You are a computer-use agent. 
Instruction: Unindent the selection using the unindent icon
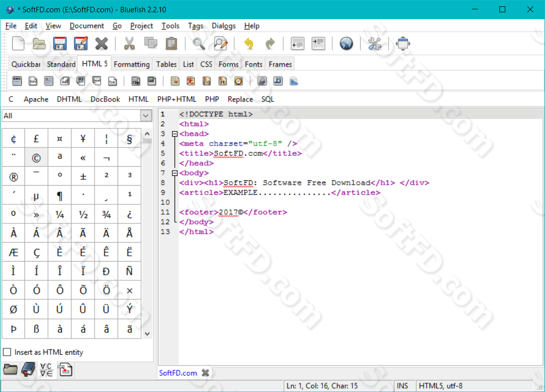point(297,44)
